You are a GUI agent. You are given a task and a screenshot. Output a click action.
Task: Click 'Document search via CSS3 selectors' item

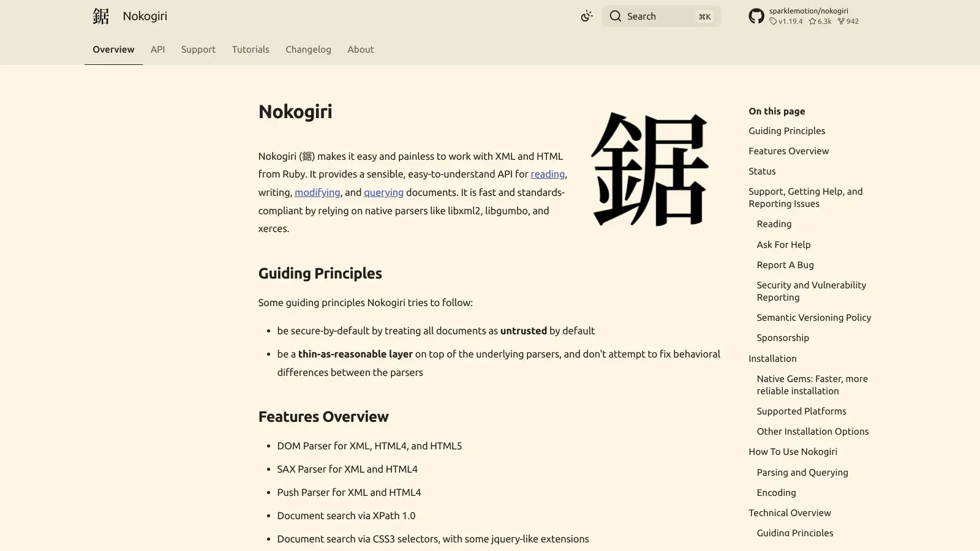[x=433, y=539]
